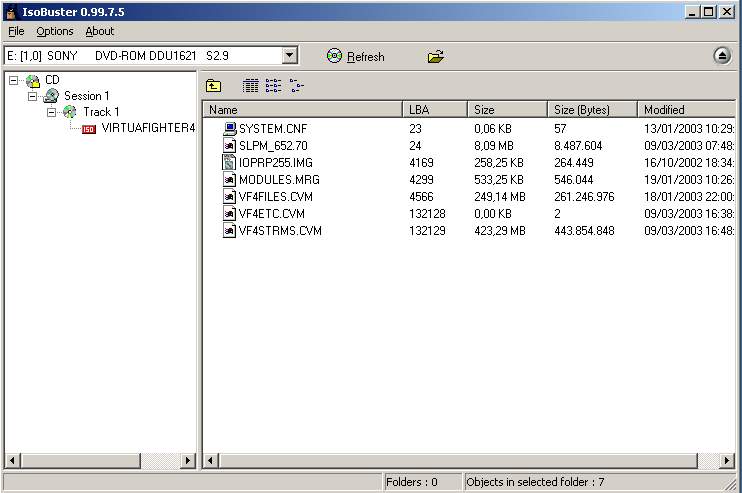Image resolution: width=742 pixels, height=493 pixels.
Task: Click the IsoBuster title bar app icon
Action: coord(11,12)
